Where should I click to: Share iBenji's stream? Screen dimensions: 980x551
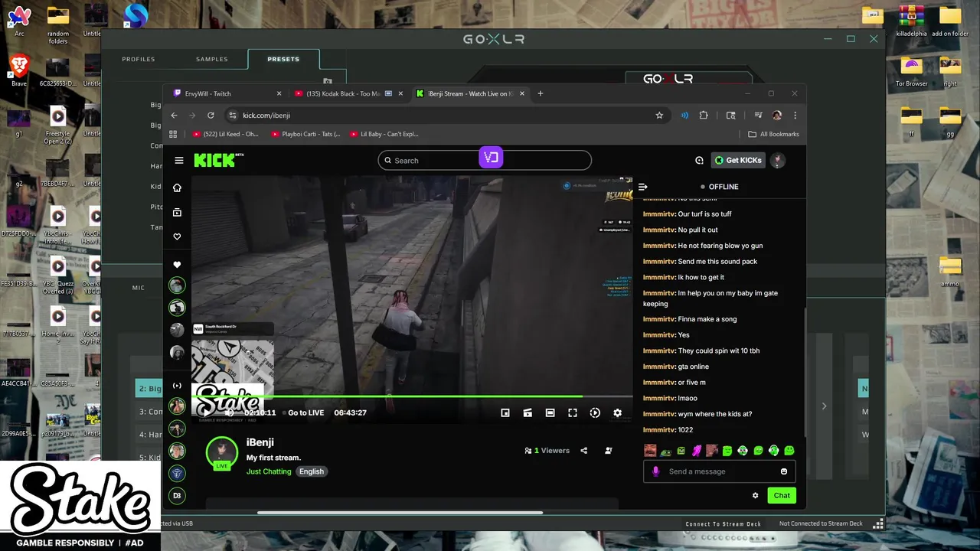point(584,451)
